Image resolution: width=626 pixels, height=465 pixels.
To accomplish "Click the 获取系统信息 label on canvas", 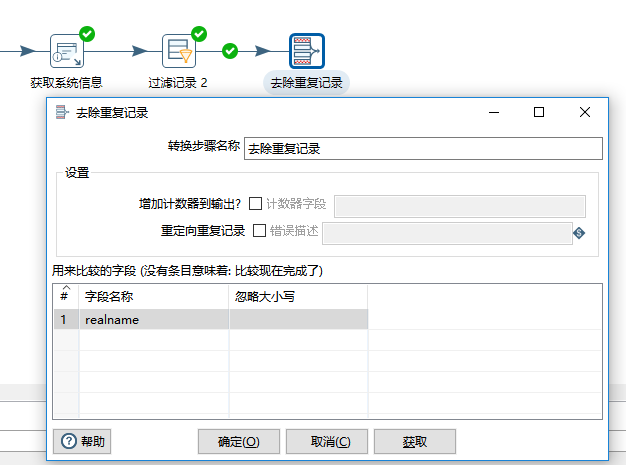I will click(66, 83).
